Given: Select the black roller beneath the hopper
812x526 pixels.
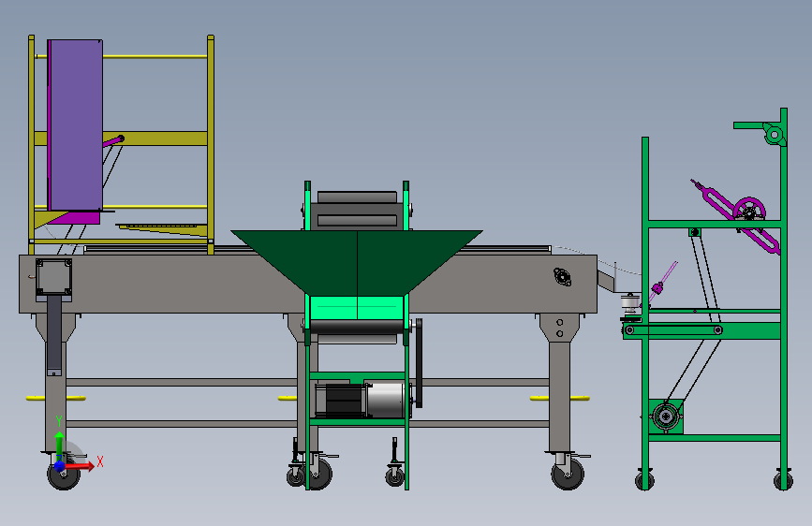Looking at the screenshot, I should 356,327.
